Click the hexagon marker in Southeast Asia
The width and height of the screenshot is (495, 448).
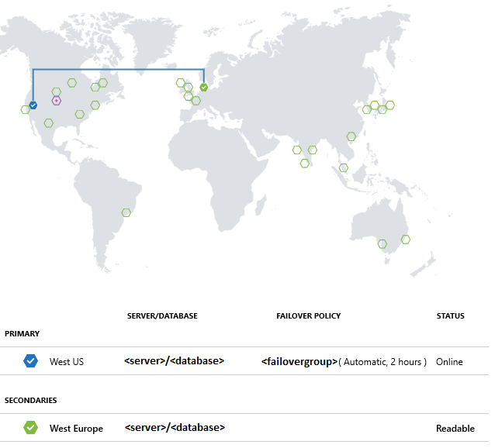click(344, 167)
